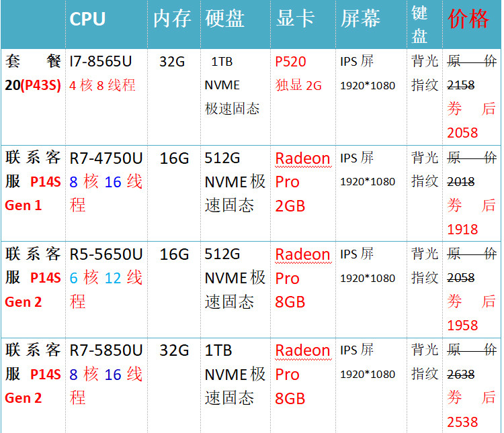Click the struck-through 2058 in the R5-5650U row
Image resolution: width=504 pixels, height=433 pixels.
(x=461, y=278)
